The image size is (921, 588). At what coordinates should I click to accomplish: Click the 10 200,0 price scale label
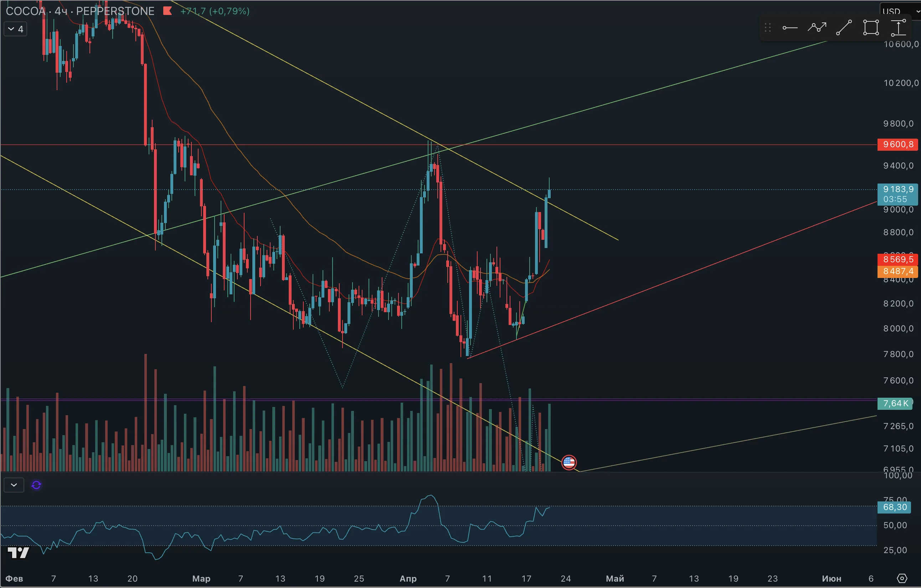(x=901, y=83)
